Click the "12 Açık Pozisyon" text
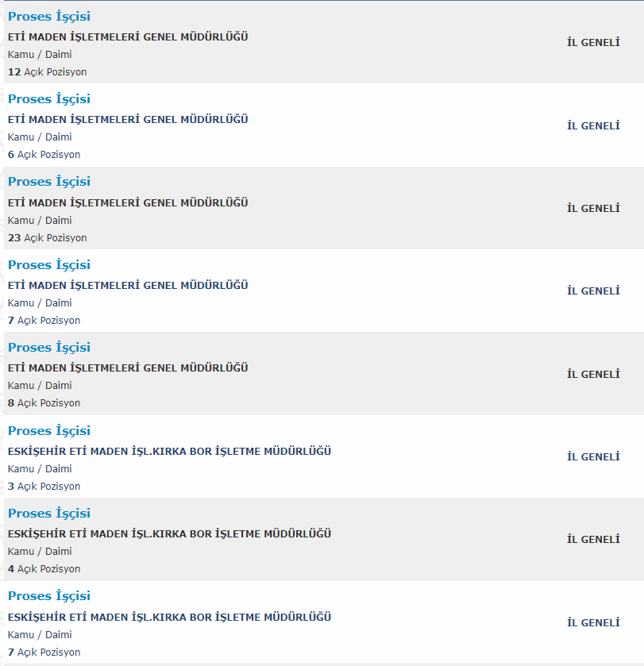644x666 pixels. [47, 72]
